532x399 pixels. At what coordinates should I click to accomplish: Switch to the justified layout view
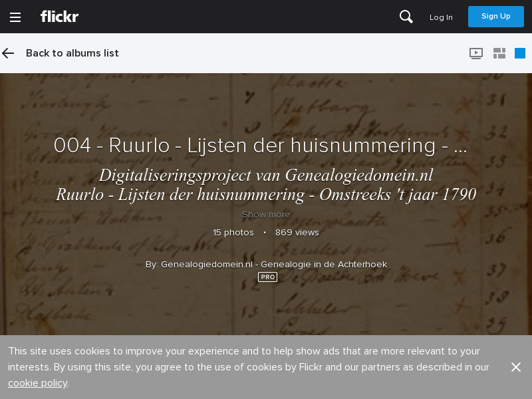tap(499, 53)
